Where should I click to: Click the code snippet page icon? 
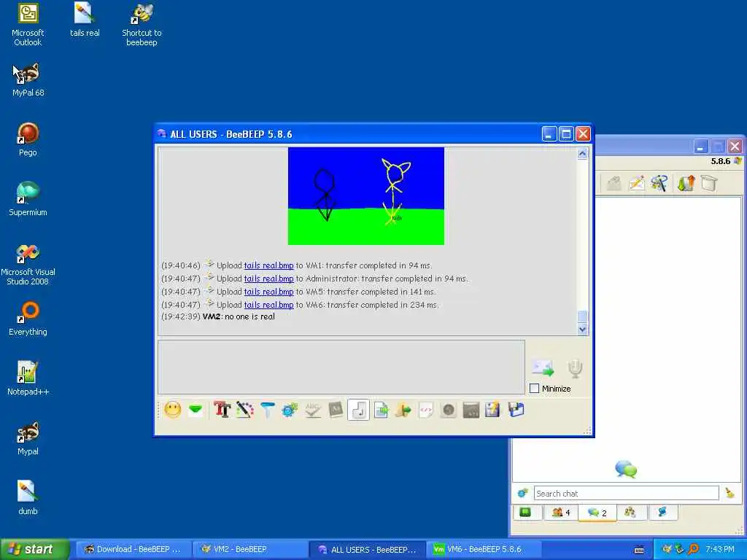coord(426,410)
